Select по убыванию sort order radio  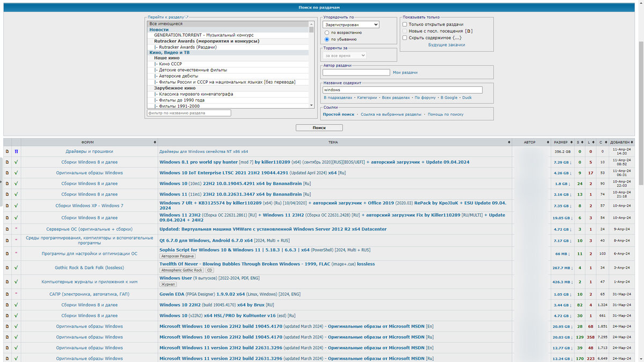click(x=327, y=39)
